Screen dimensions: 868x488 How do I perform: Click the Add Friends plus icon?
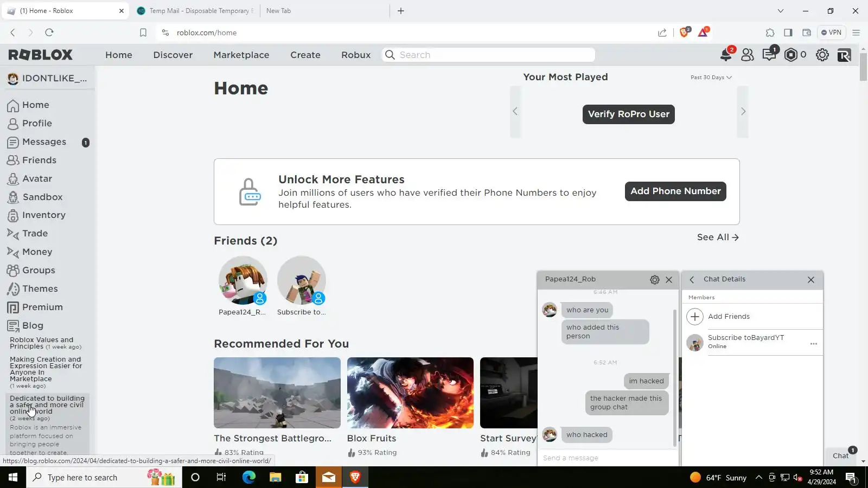tap(695, 317)
